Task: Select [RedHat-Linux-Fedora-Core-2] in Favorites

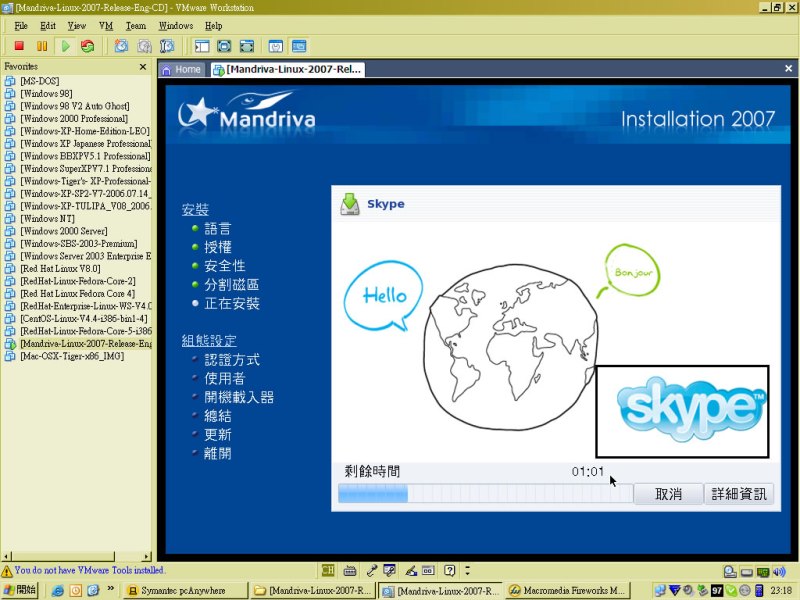Action: (x=78, y=281)
